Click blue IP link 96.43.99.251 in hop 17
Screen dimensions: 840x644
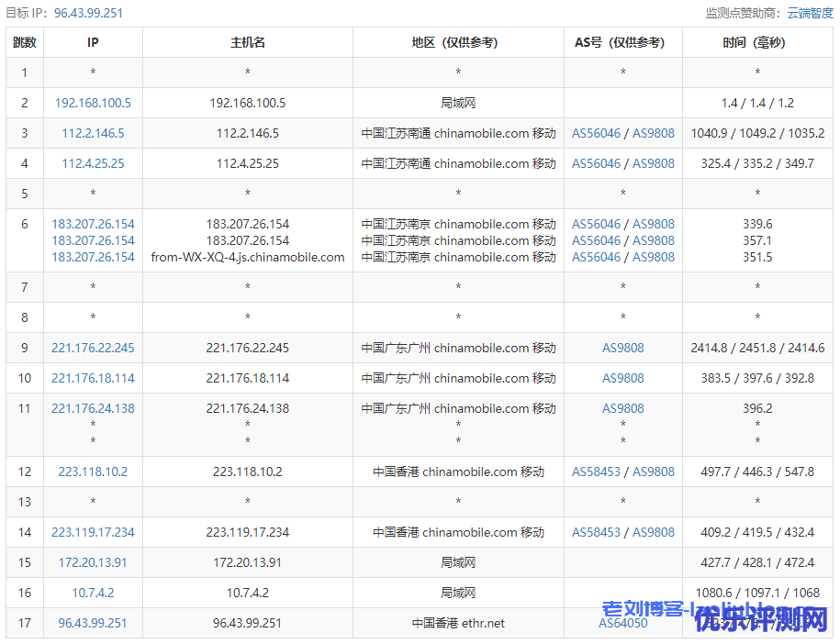[93, 623]
